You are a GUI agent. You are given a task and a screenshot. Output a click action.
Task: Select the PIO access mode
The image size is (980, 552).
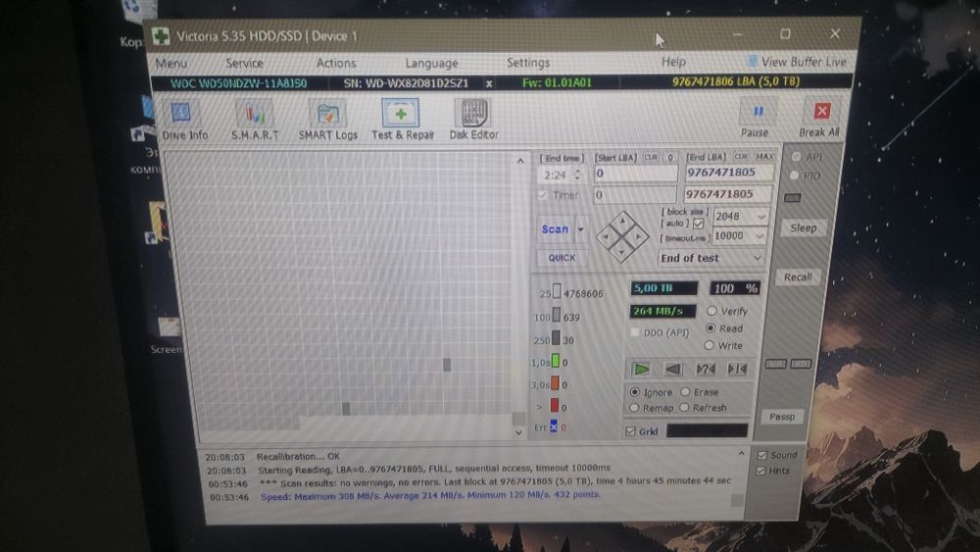click(795, 176)
